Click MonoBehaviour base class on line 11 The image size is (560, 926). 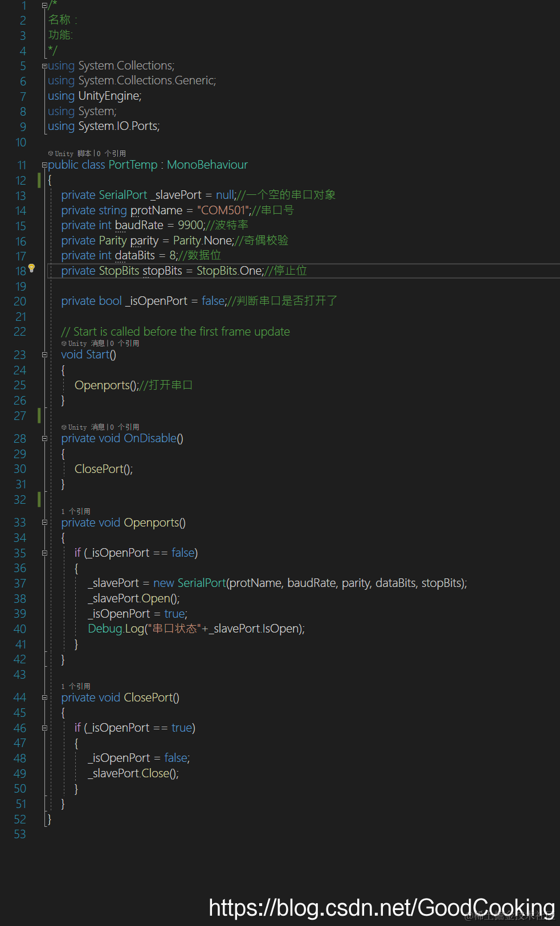[207, 165]
